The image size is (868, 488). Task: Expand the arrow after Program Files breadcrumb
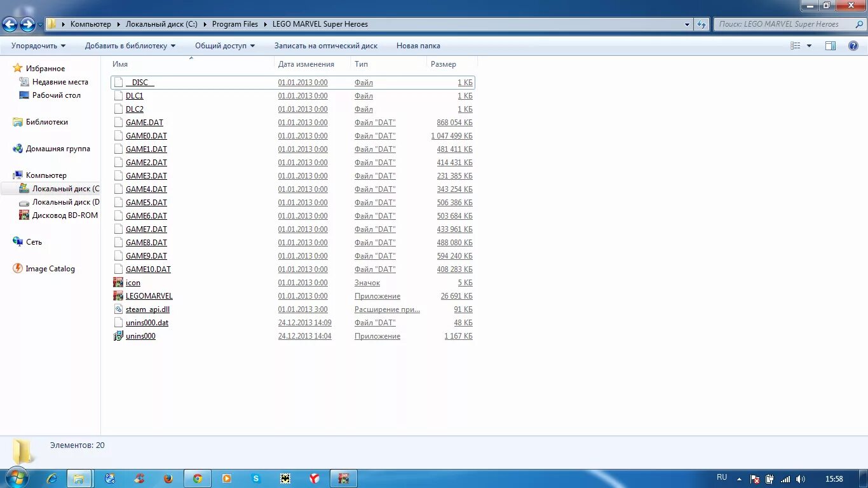click(266, 24)
